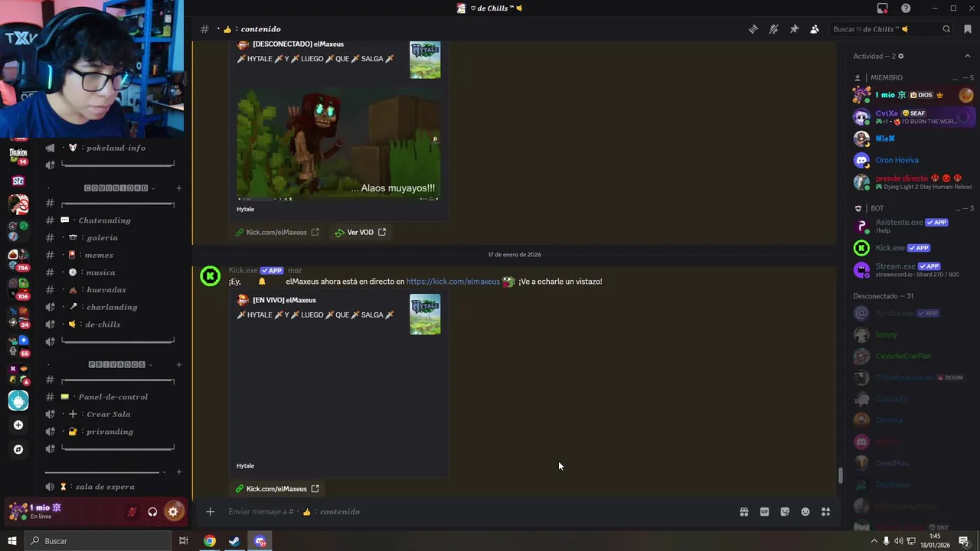Image resolution: width=980 pixels, height=551 pixels.
Task: Collapse the COMUNIDAD category
Action: 119,188
